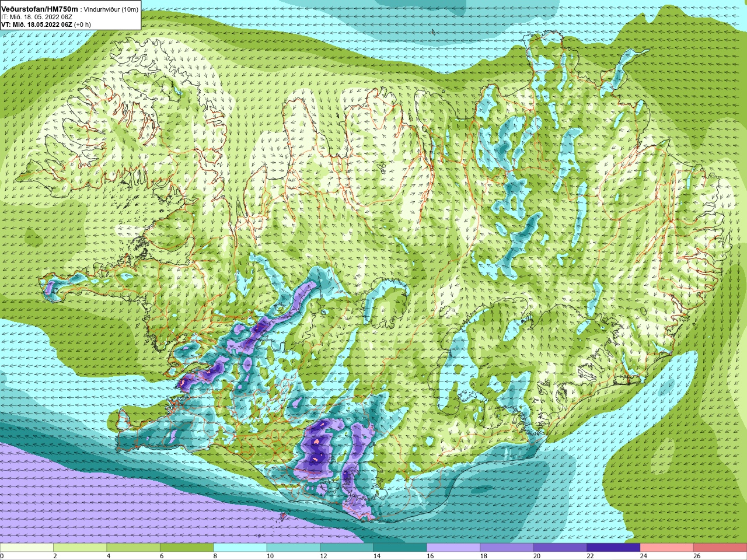
Task: Click the 'Vindurhviður (10m)' label
Action: coord(111,10)
